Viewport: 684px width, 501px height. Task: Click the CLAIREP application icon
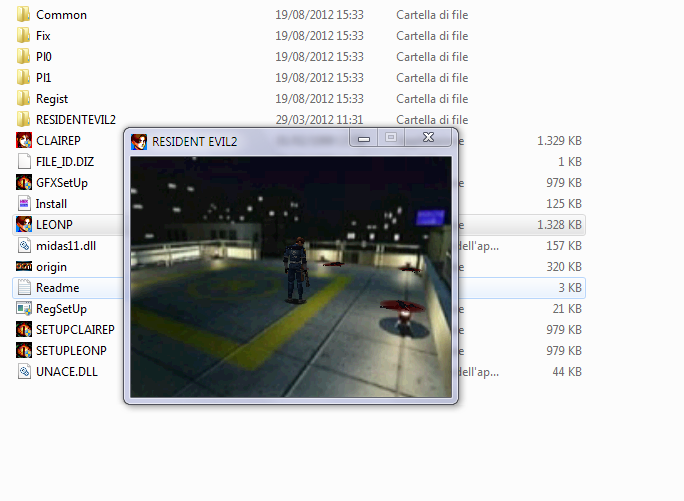point(24,141)
